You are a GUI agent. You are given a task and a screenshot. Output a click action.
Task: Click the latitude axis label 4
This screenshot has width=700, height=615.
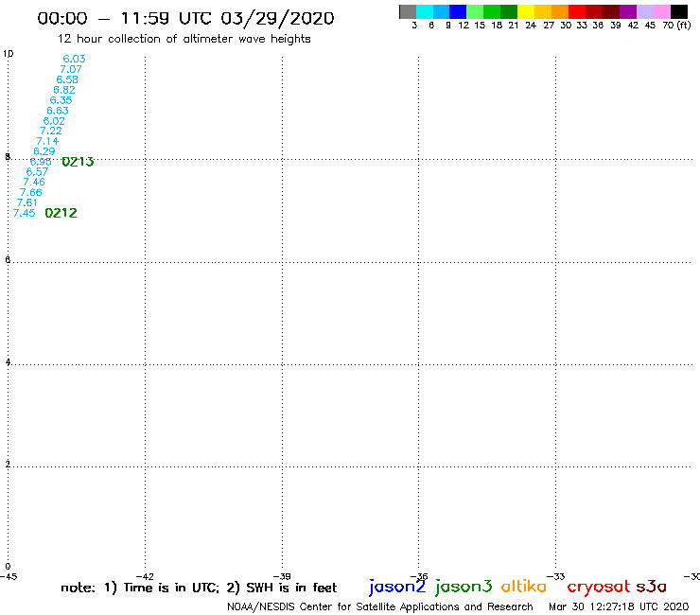tap(8, 362)
